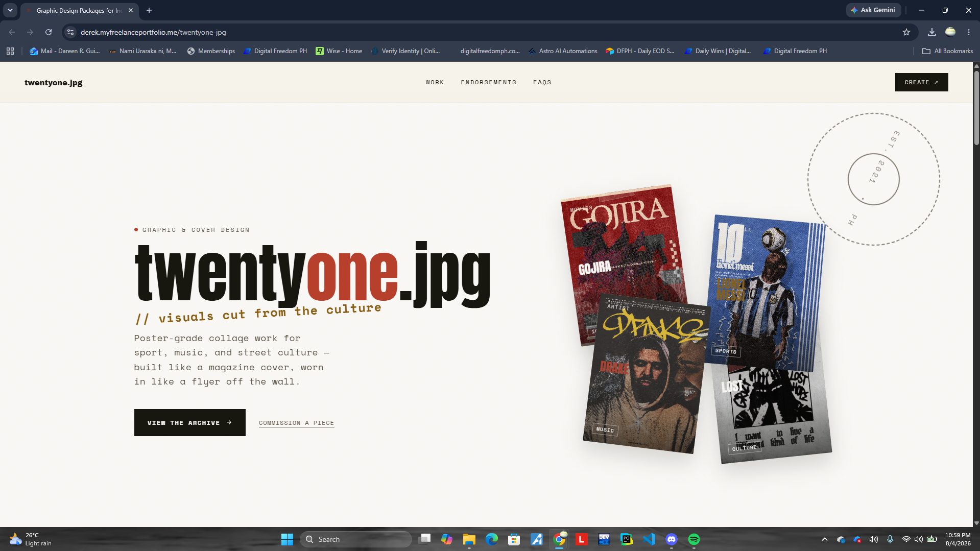The image size is (980, 551).
Task: Follow the COMMISSION A PIECE link
Action: tap(296, 423)
